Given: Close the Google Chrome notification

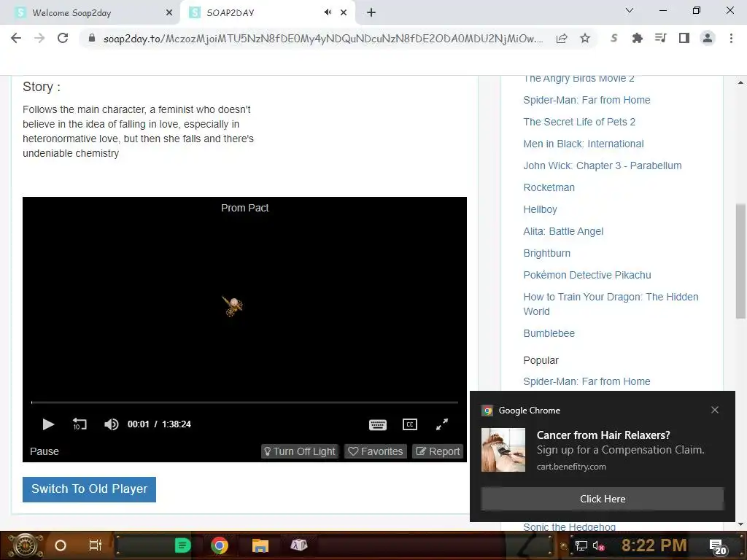Looking at the screenshot, I should [x=715, y=410].
